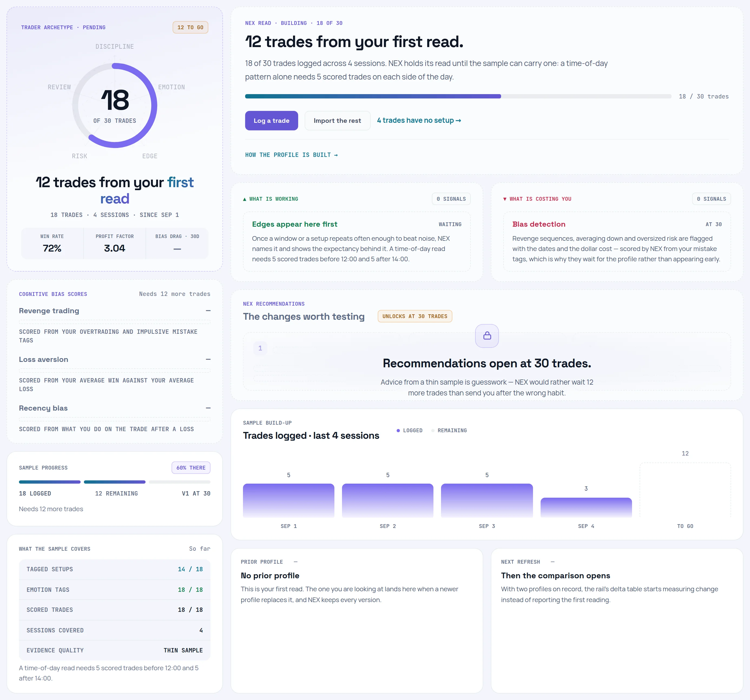
Task: Click the 12 TO GO badge
Action: (190, 28)
